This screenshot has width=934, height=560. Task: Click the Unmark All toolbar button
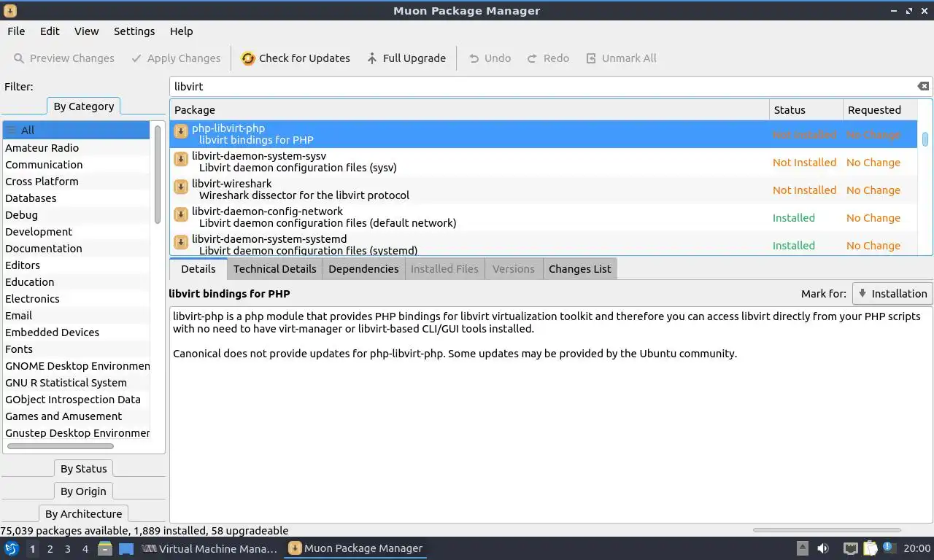click(621, 58)
